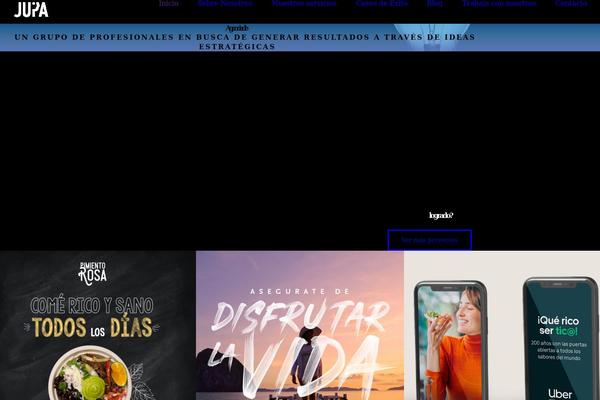Viewport: 600px width, 400px height.
Task: Click the JUPA logo
Action: 31,9
